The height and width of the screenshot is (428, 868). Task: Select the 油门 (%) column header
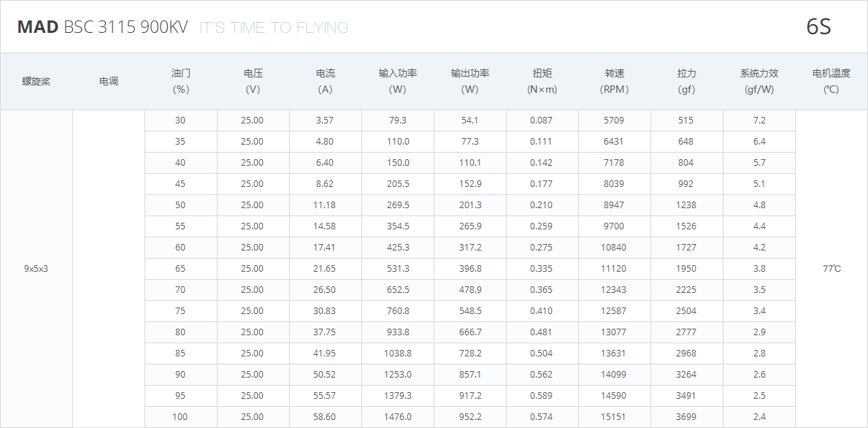(x=181, y=81)
